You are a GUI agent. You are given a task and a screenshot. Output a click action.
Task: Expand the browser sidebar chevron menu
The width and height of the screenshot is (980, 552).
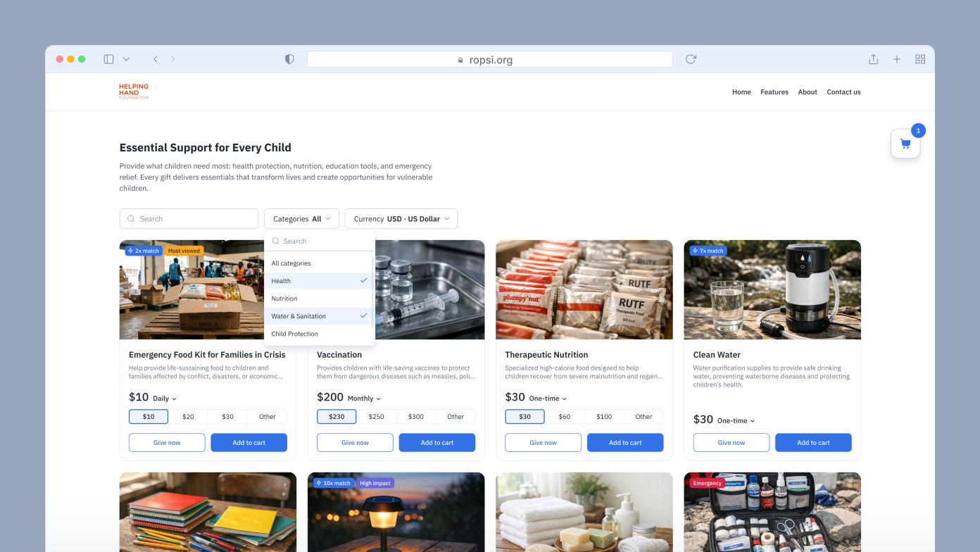126,59
